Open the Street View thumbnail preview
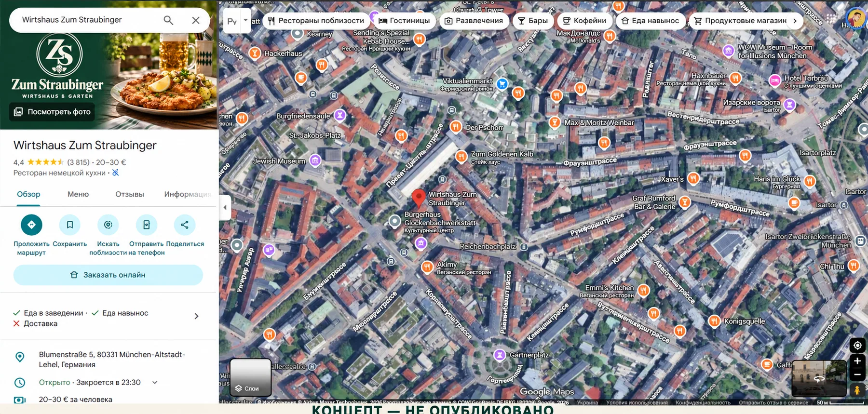This screenshot has height=414, width=868. (x=819, y=378)
